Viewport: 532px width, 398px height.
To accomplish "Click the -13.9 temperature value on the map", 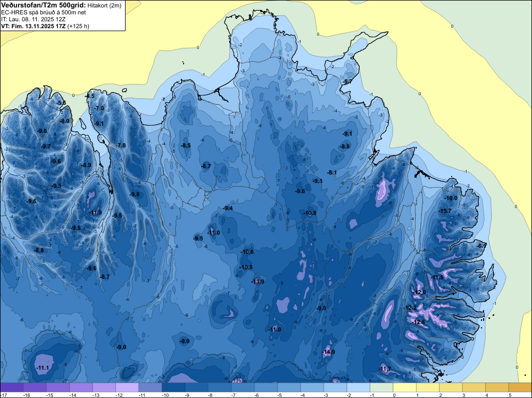I will coord(257,281).
